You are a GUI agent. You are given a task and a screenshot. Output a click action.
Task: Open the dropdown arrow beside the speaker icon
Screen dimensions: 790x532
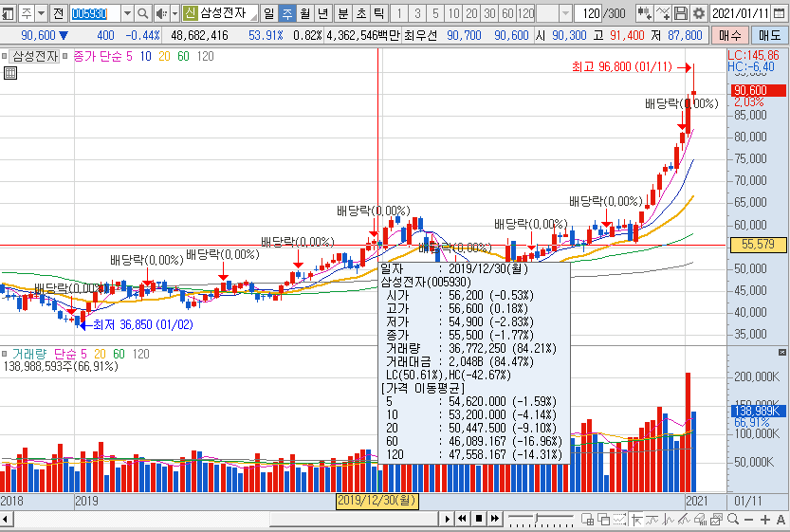pos(175,13)
